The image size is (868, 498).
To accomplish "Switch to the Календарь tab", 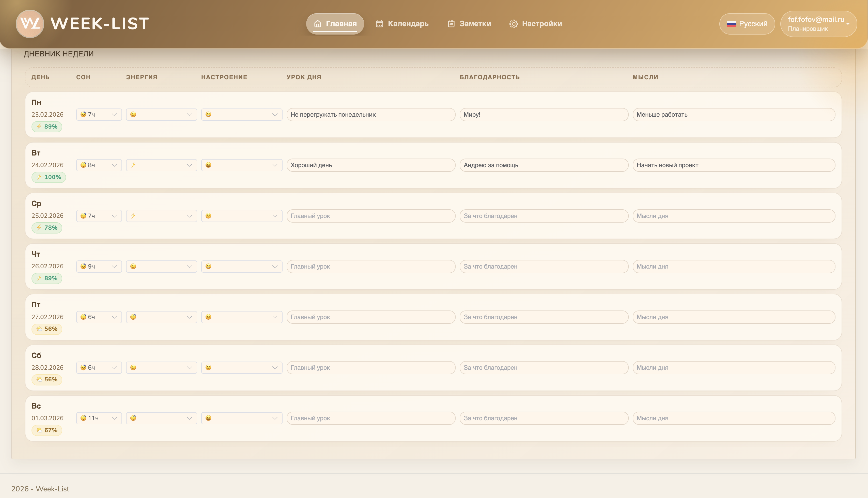I will pos(408,24).
